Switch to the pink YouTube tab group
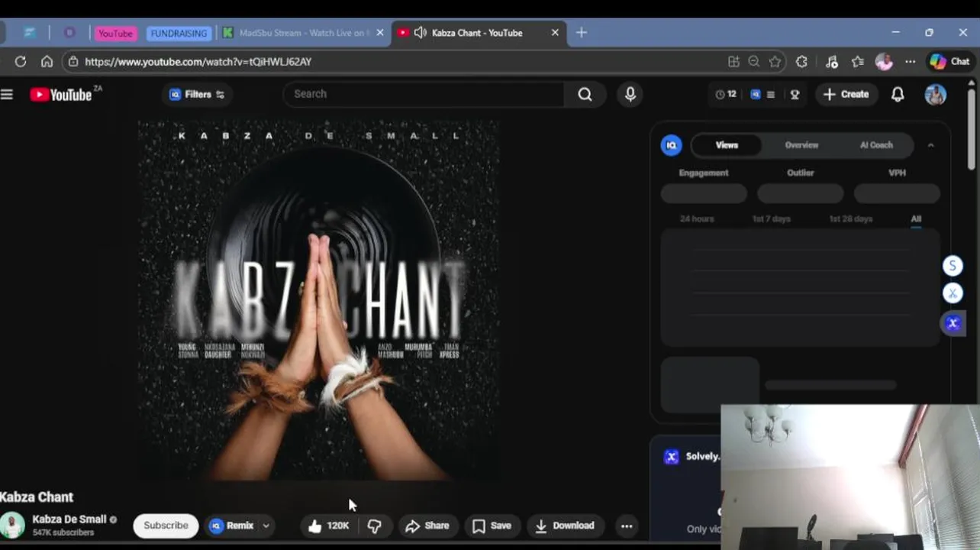This screenshot has height=550, width=980. 115,33
